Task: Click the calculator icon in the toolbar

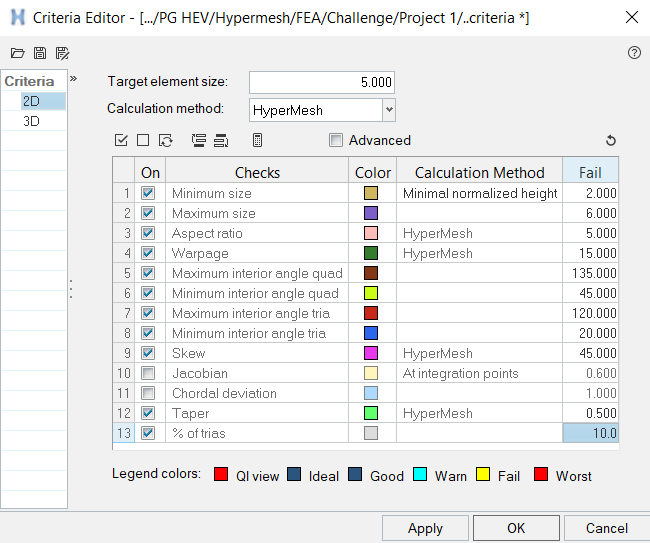Action: (x=257, y=141)
